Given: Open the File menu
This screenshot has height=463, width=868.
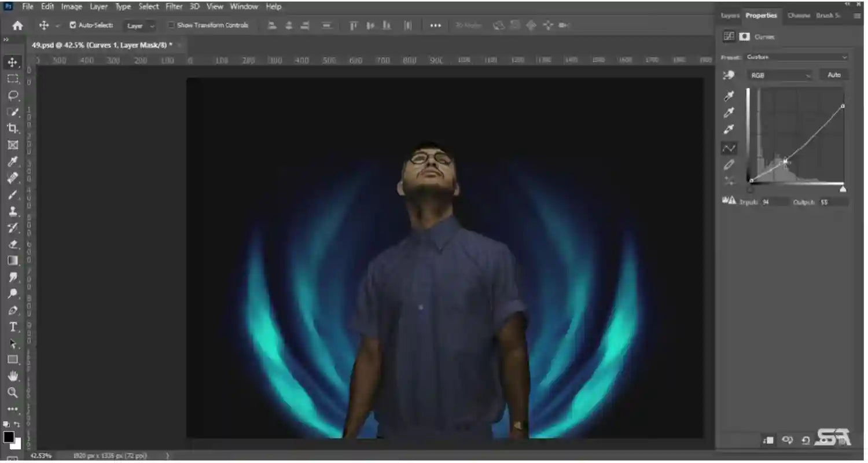Looking at the screenshot, I should click(28, 7).
